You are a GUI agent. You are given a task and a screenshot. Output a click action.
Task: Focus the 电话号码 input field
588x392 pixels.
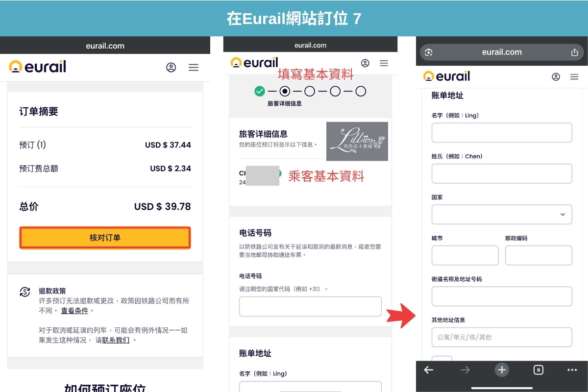[310, 307]
